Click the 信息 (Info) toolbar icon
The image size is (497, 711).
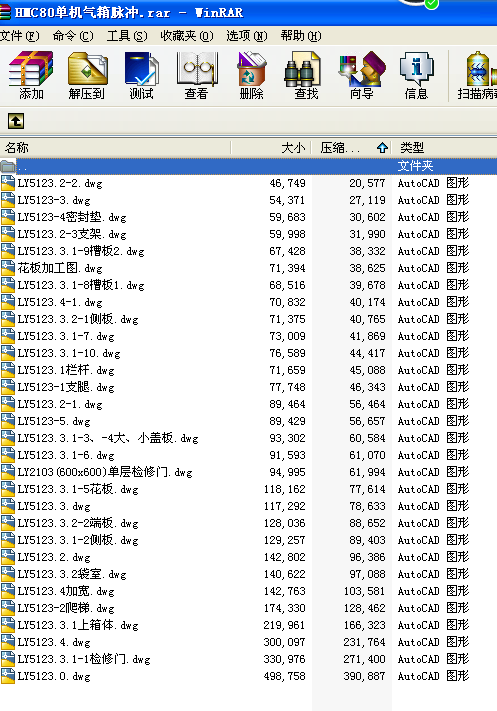coord(416,75)
